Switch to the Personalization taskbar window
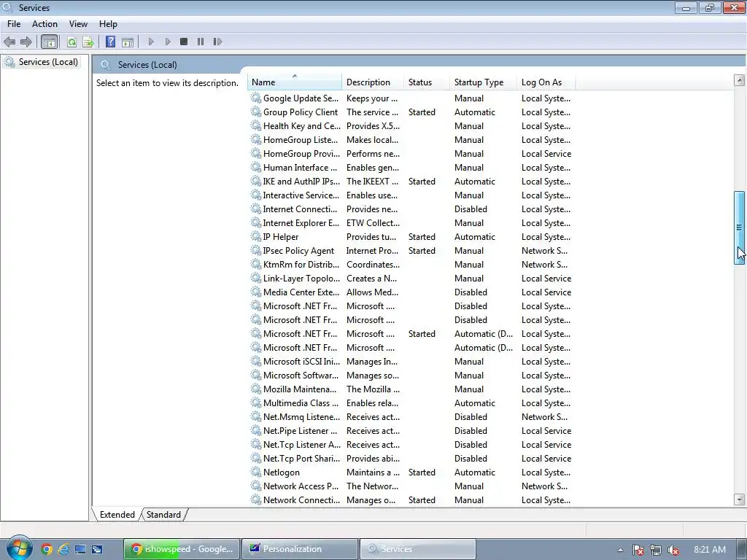Screen dimensions: 747x560 [x=300, y=549]
